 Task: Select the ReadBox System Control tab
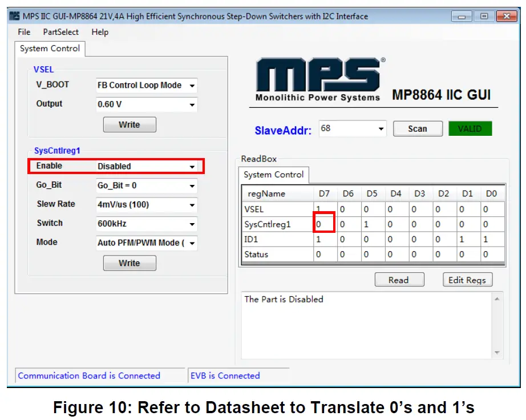point(274,175)
